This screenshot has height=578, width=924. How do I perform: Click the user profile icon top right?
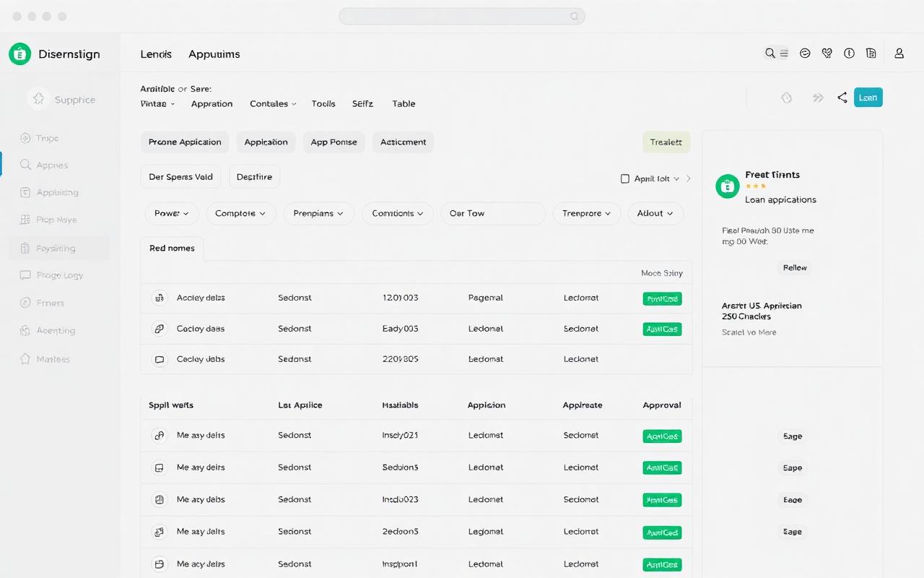(899, 53)
